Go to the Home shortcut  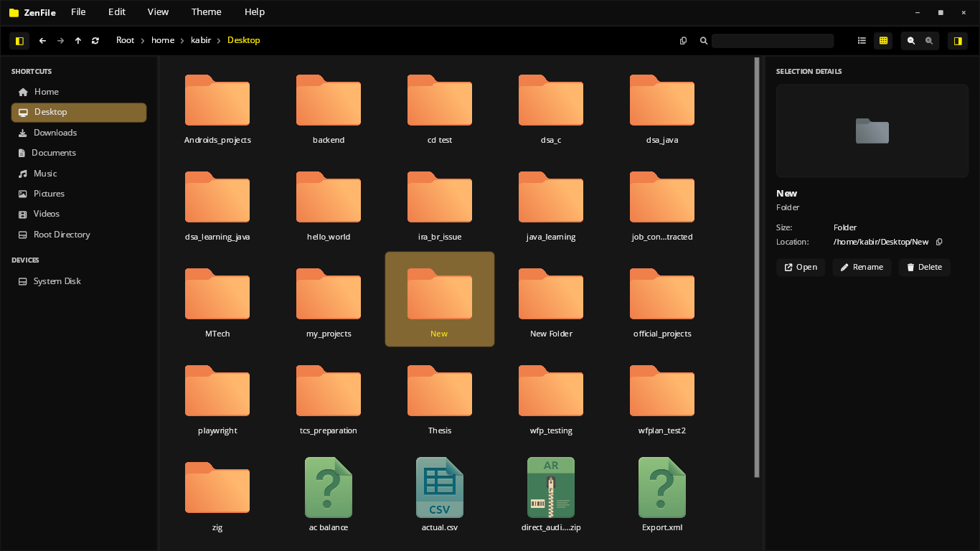point(79,92)
